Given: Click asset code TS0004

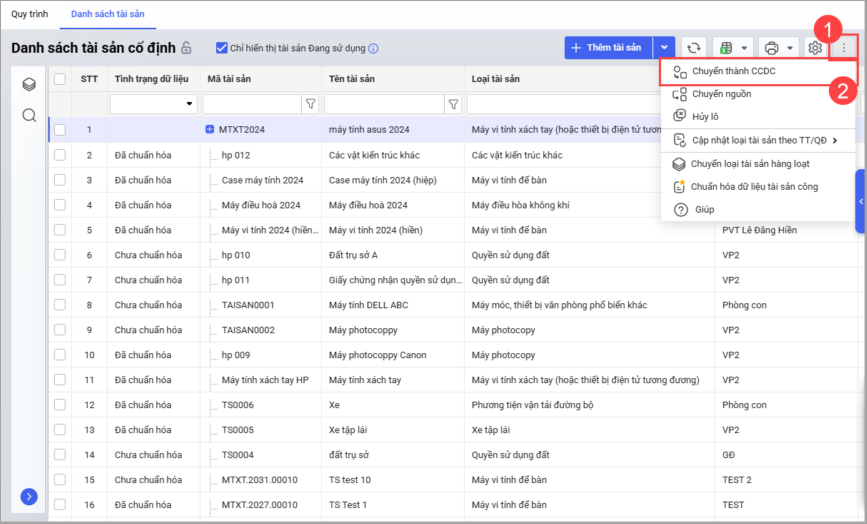Looking at the screenshot, I should tap(238, 455).
